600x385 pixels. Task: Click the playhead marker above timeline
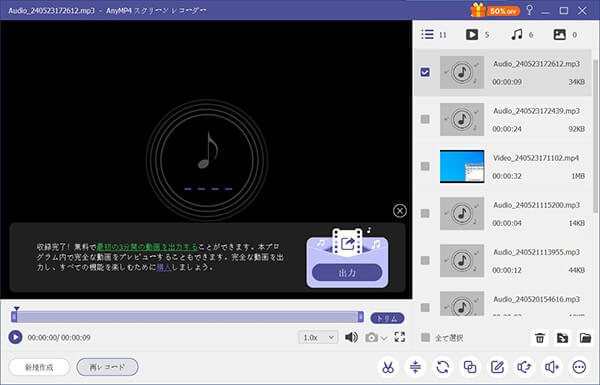click(16, 308)
